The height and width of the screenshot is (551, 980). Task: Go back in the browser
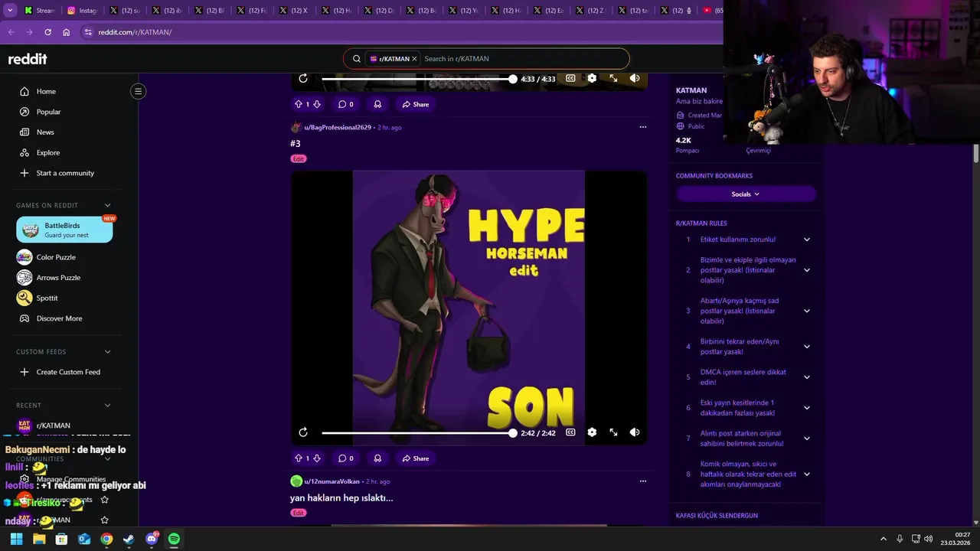(11, 32)
